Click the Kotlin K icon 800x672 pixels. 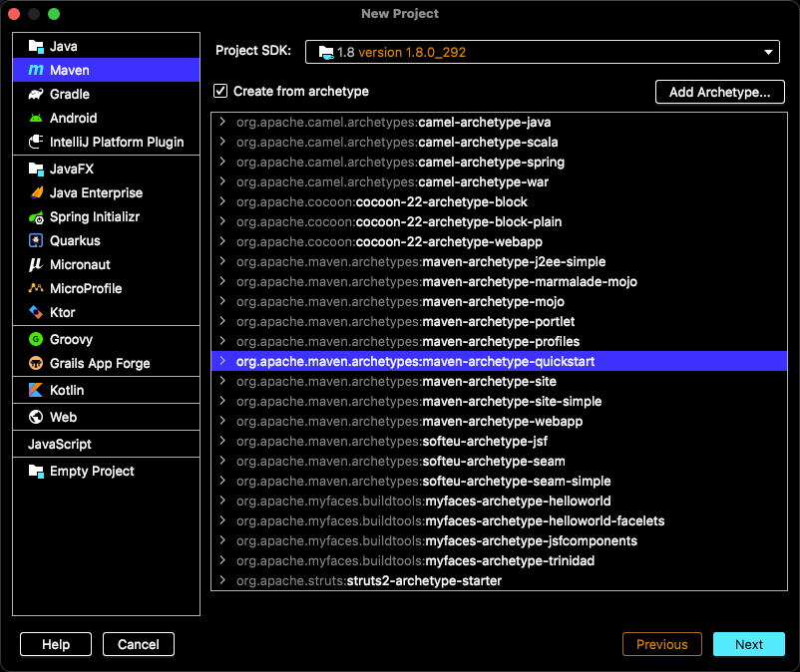coord(36,390)
